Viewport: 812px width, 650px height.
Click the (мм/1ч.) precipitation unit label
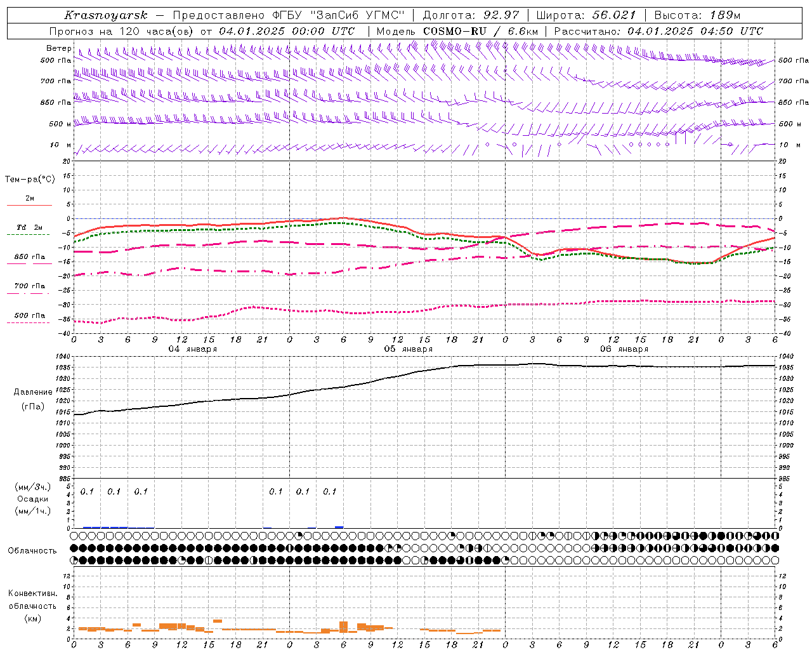click(x=33, y=510)
